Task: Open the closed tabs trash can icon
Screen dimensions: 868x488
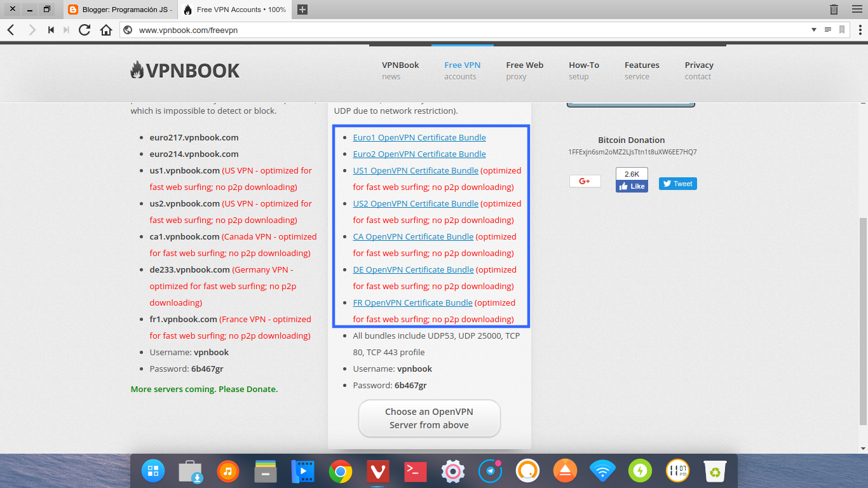Action: coord(834,10)
